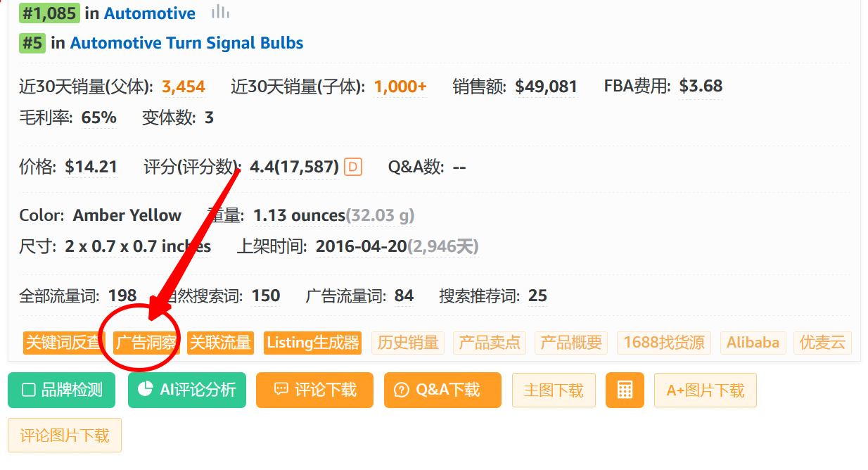Viewport: 868px width, 470px height.
Task: Launch the Listing生成器 generator
Action: (x=313, y=343)
